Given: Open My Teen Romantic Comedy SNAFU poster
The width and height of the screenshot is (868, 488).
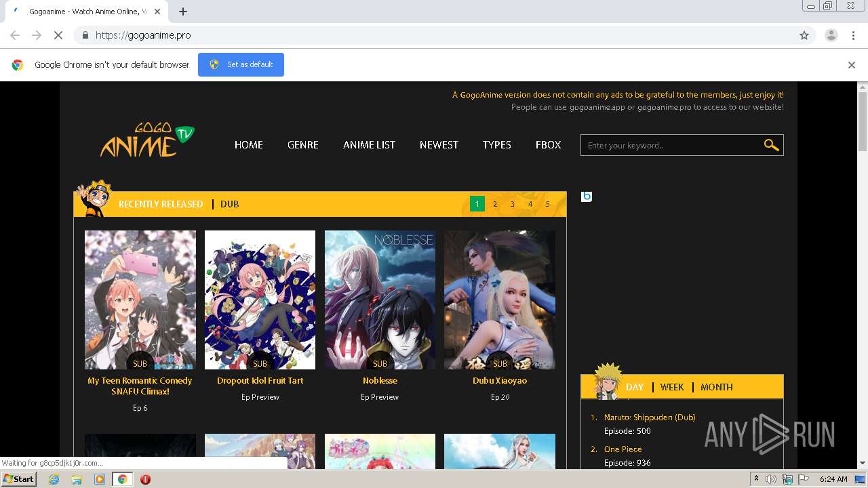Looking at the screenshot, I should pyautogui.click(x=140, y=300).
